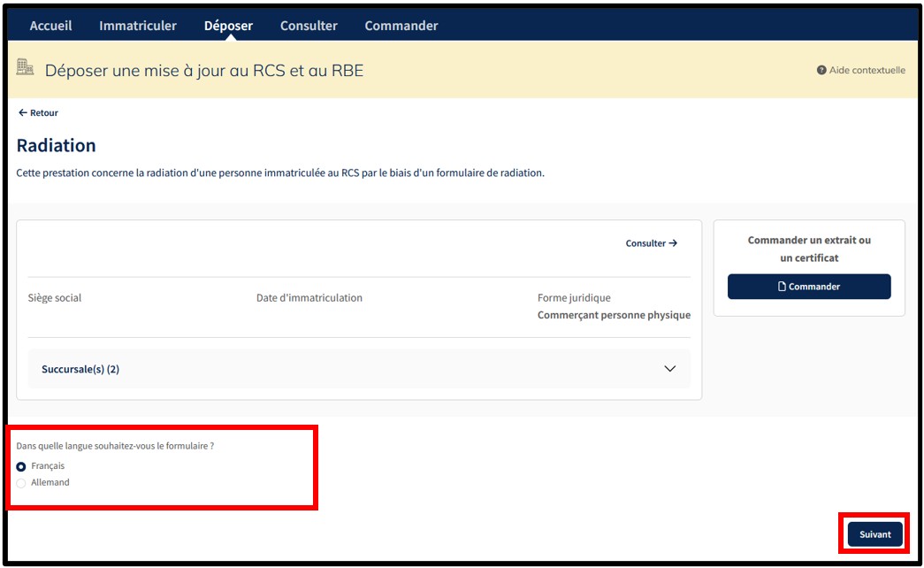
Task: Go to the Immatriculer menu
Action: click(138, 26)
